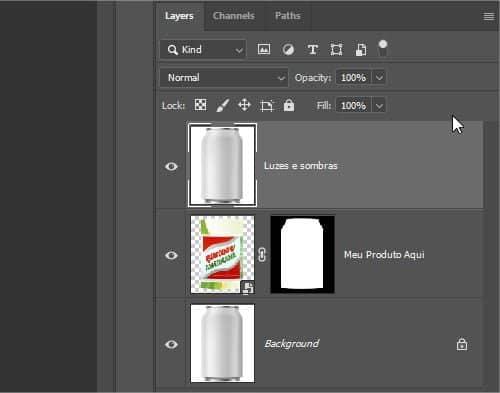This screenshot has width=500, height=393.
Task: Lock position move icon
Action: [x=244, y=105]
